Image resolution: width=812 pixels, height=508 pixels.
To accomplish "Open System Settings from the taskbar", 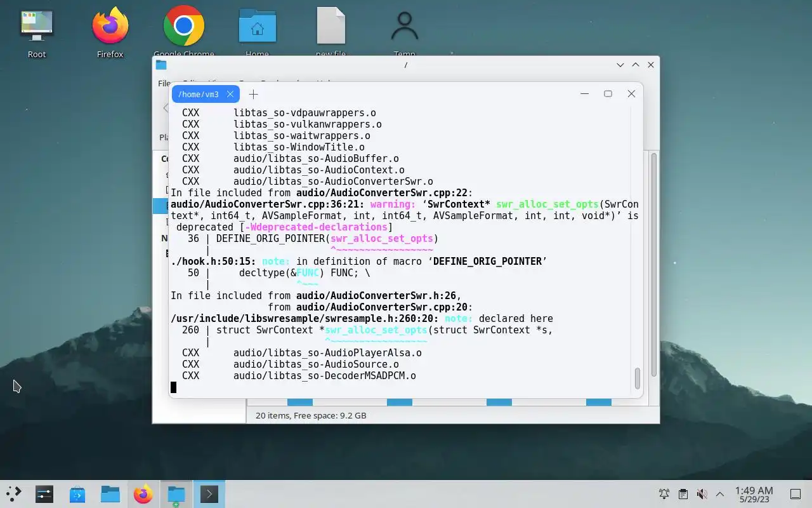I will pyautogui.click(x=44, y=494).
